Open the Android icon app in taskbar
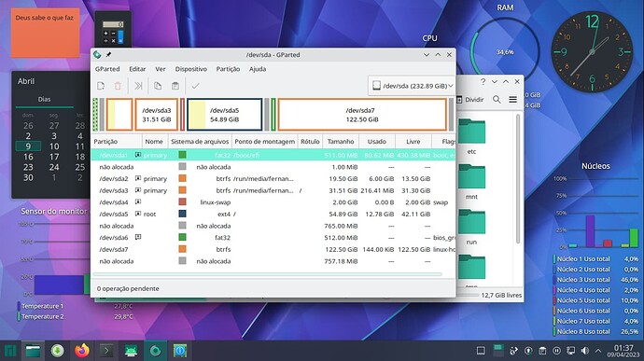This screenshot has width=644, height=361. point(131,351)
